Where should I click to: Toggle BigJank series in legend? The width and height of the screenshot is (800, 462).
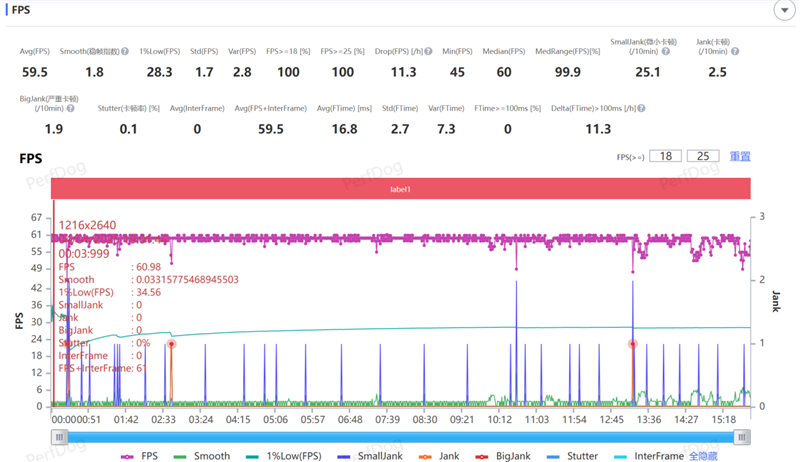tap(503, 456)
